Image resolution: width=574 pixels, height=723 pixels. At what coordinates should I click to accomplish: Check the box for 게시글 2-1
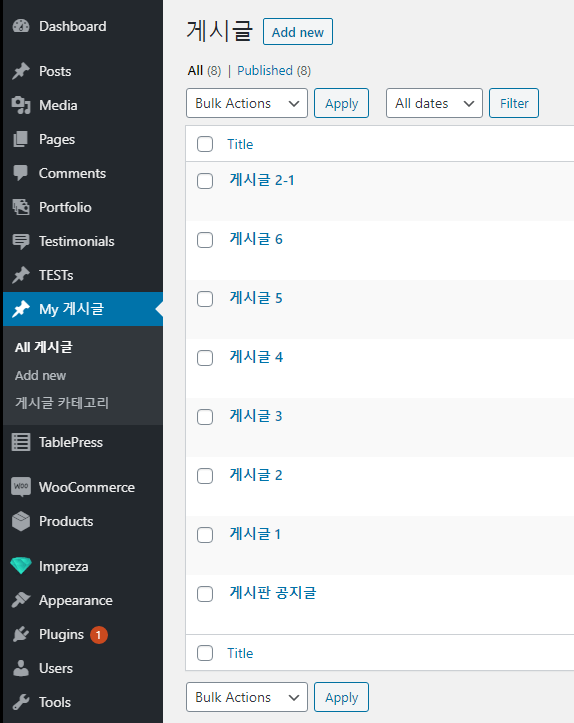click(205, 181)
